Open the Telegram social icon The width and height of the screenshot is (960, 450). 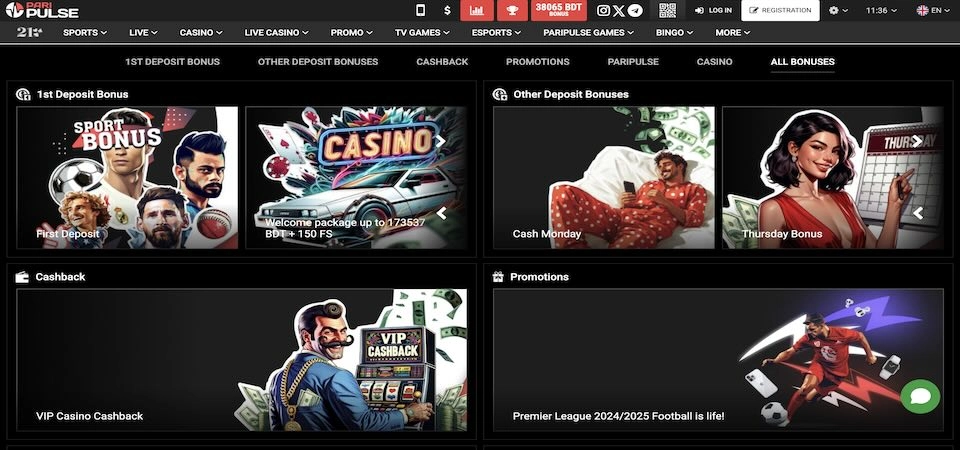pos(636,10)
